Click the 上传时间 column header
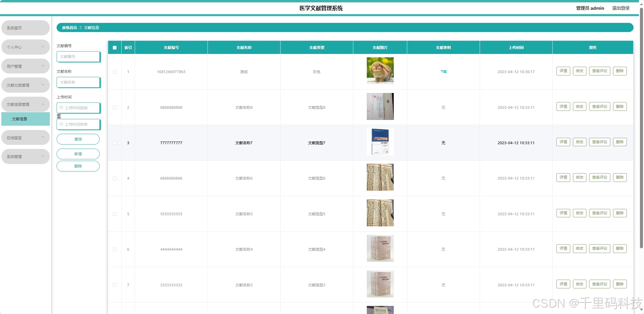 [x=516, y=48]
